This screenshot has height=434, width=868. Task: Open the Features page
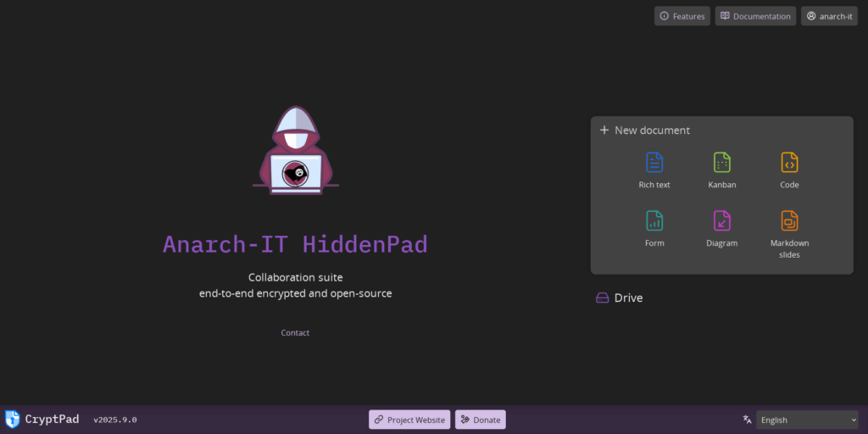(682, 16)
